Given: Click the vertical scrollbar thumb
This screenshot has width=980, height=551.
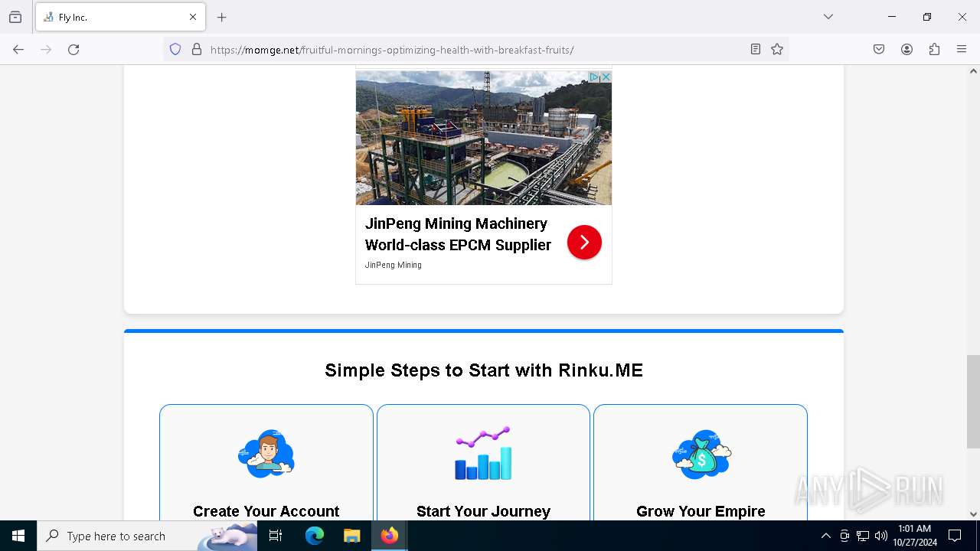Looking at the screenshot, I should pos(973,402).
